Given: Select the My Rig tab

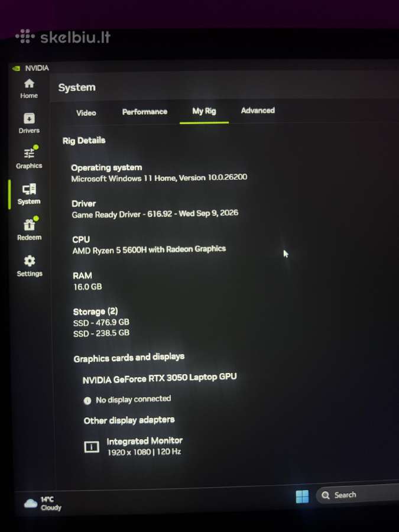Looking at the screenshot, I should [x=204, y=111].
